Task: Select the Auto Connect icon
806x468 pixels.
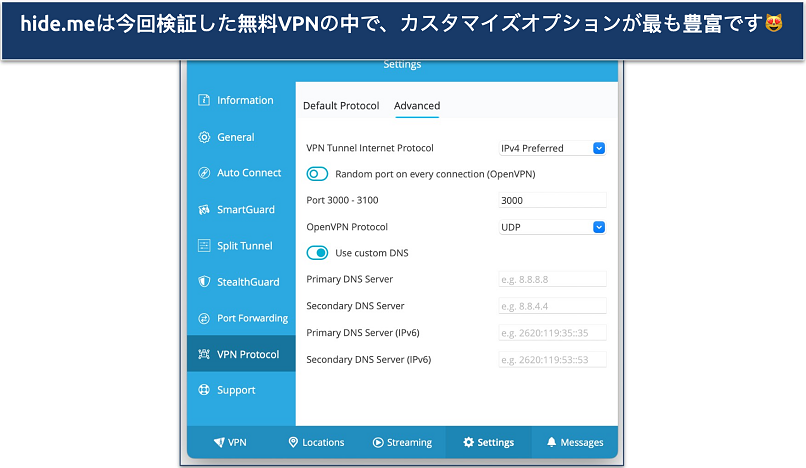Action: (x=204, y=173)
